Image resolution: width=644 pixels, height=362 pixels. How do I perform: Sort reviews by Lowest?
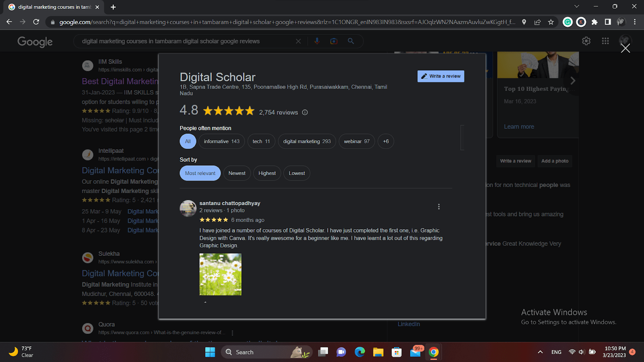pyautogui.click(x=297, y=173)
